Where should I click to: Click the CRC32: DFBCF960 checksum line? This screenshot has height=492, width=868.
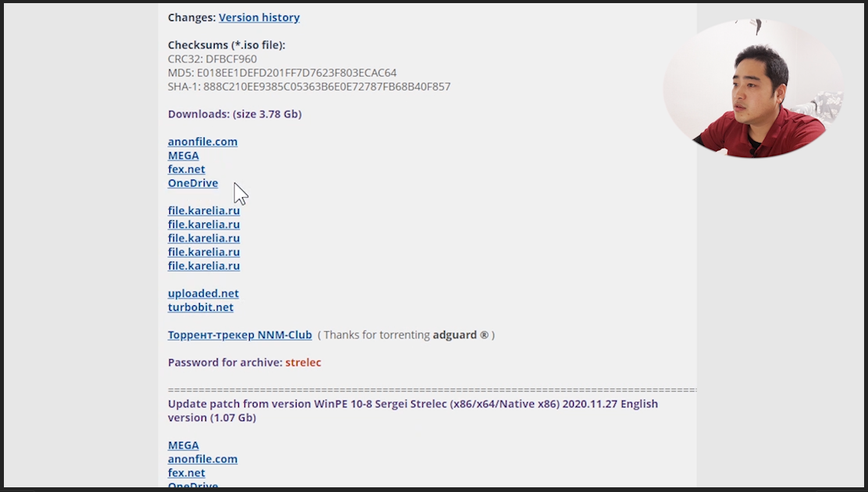(x=212, y=59)
